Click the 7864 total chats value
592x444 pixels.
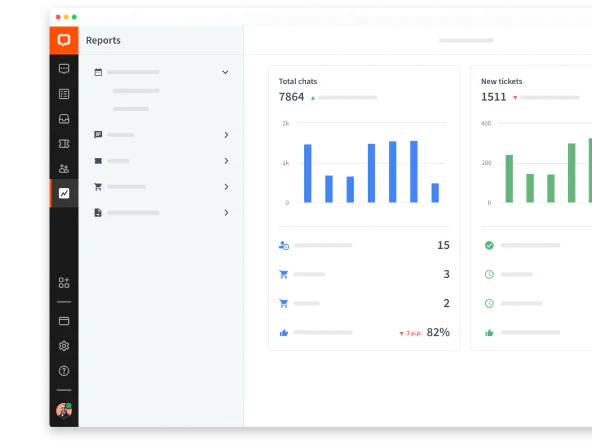[291, 97]
